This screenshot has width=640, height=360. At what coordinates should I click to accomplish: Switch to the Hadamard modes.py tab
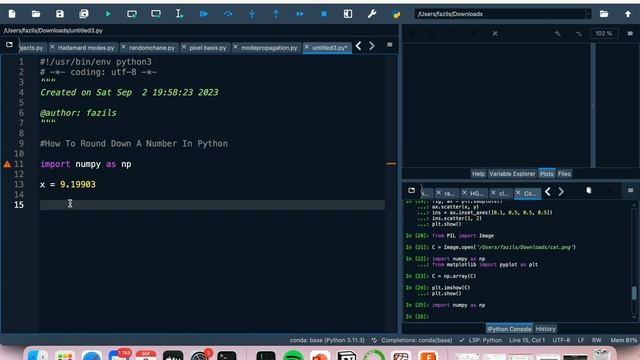(86, 48)
